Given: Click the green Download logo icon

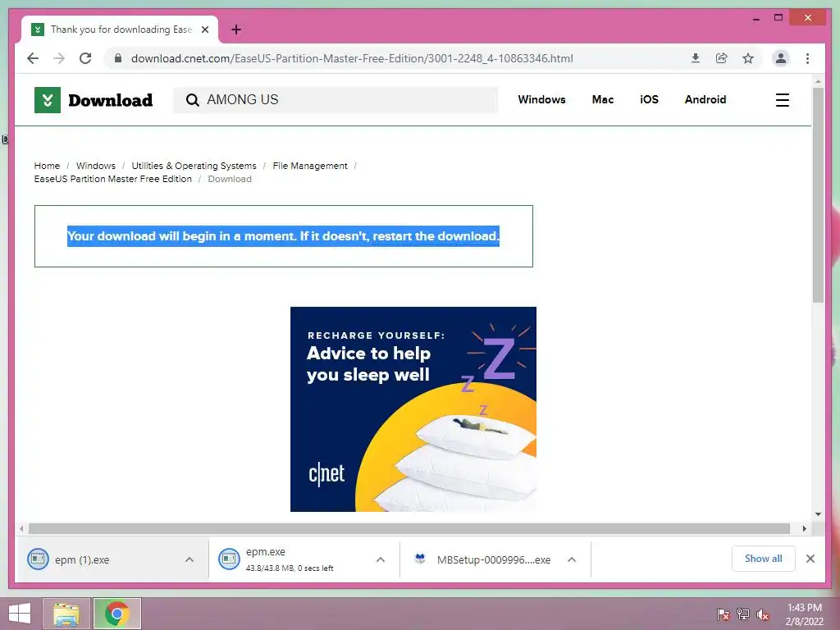Looking at the screenshot, I should 47,100.
